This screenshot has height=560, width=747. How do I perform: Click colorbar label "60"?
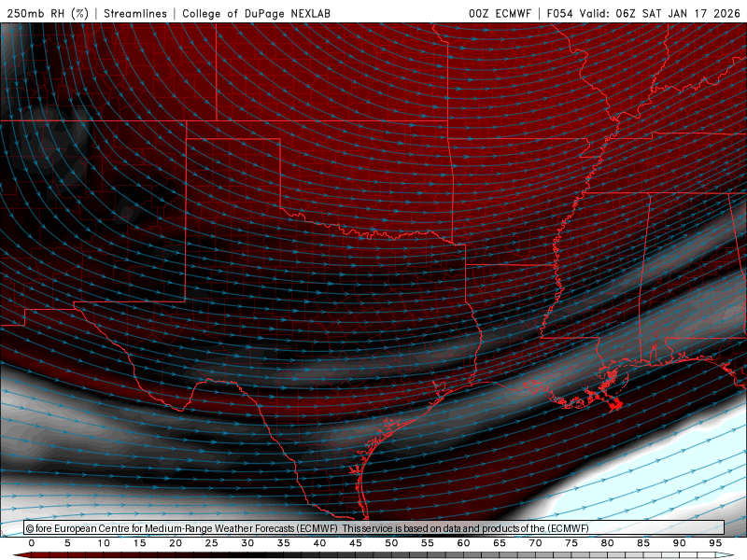pos(463,543)
